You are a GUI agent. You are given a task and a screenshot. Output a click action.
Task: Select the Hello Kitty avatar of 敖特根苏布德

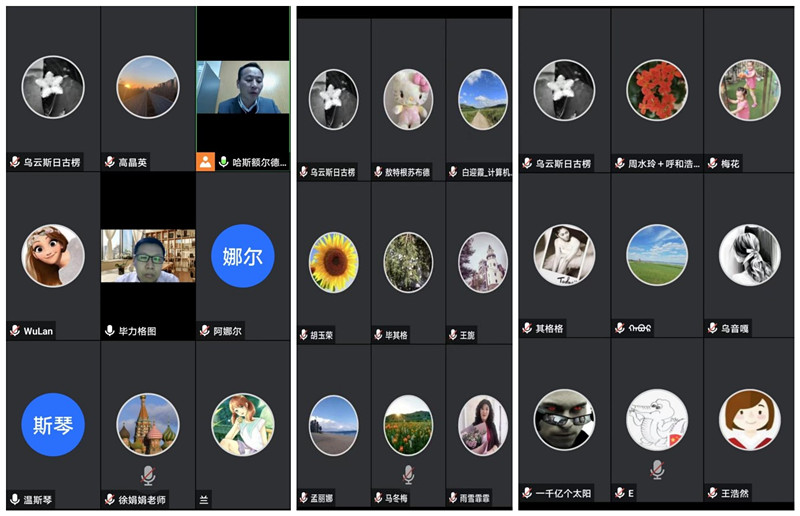click(x=408, y=100)
